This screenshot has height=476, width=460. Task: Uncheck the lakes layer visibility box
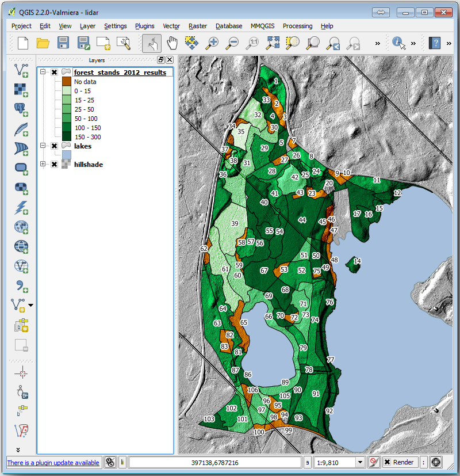[54, 146]
